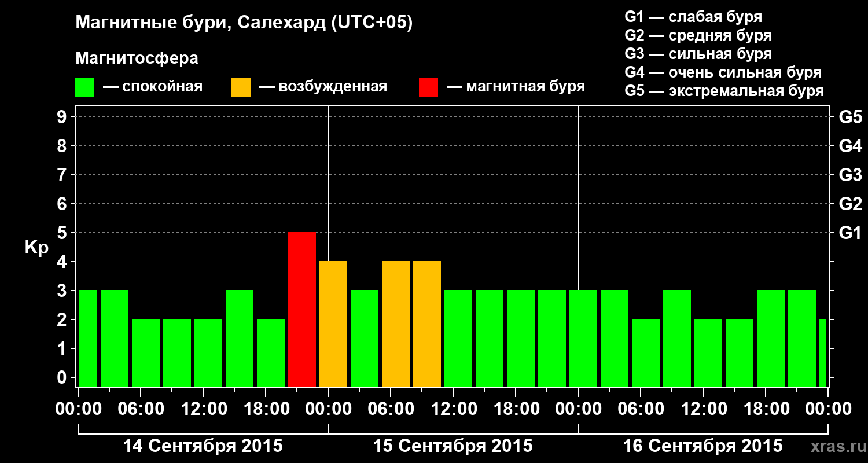
Task: Click the '06:00' time label of 14 Сентября
Action: [x=141, y=409]
